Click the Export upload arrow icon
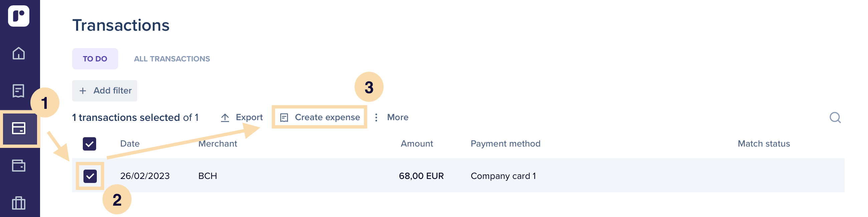868x217 pixels. 225,118
